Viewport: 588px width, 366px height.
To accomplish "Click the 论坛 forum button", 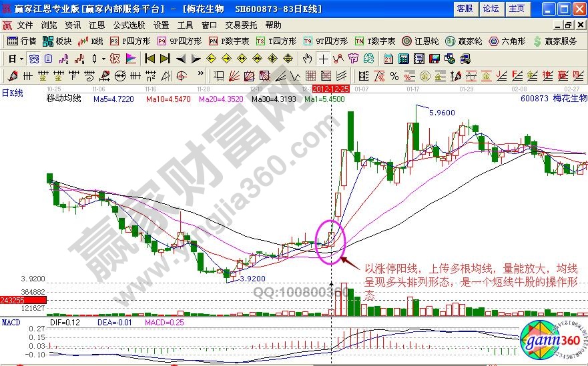I will (491, 9).
